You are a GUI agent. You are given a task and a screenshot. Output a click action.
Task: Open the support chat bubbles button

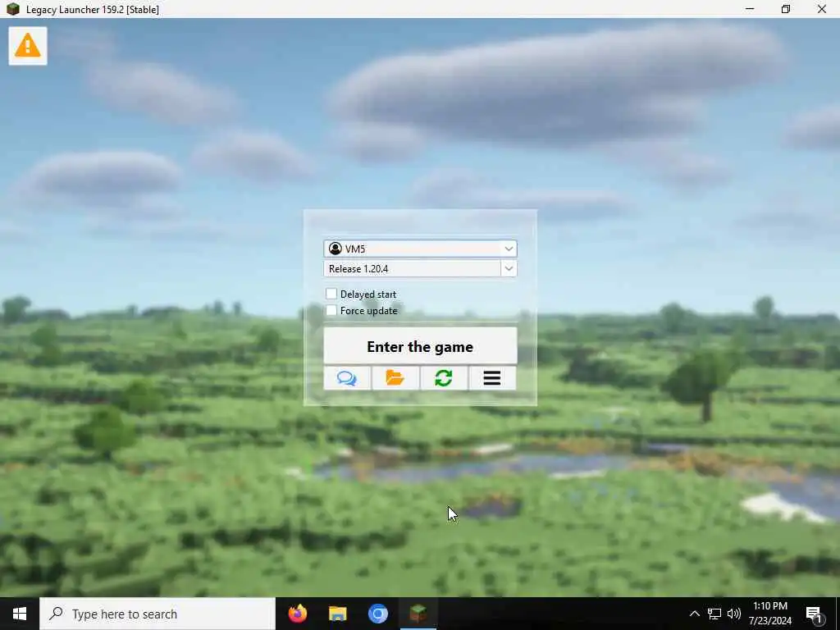347,378
